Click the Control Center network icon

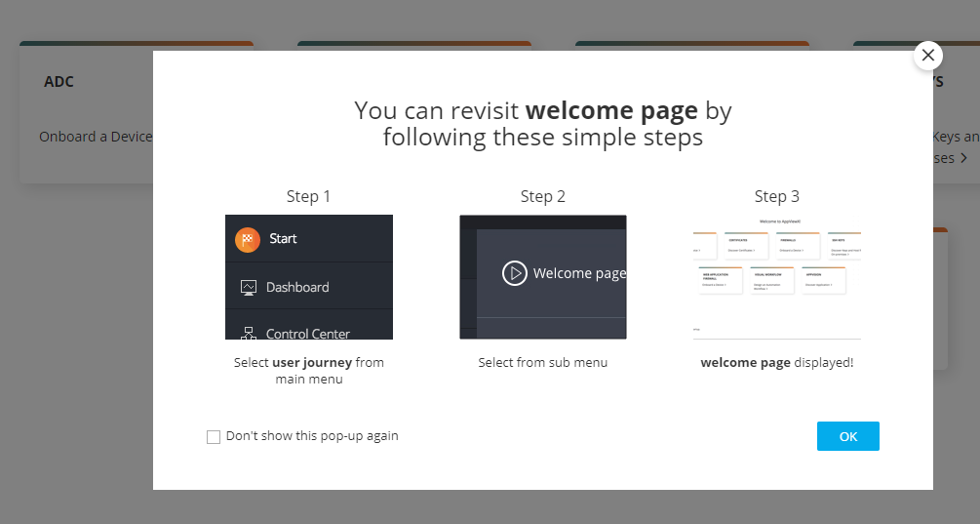tap(248, 334)
